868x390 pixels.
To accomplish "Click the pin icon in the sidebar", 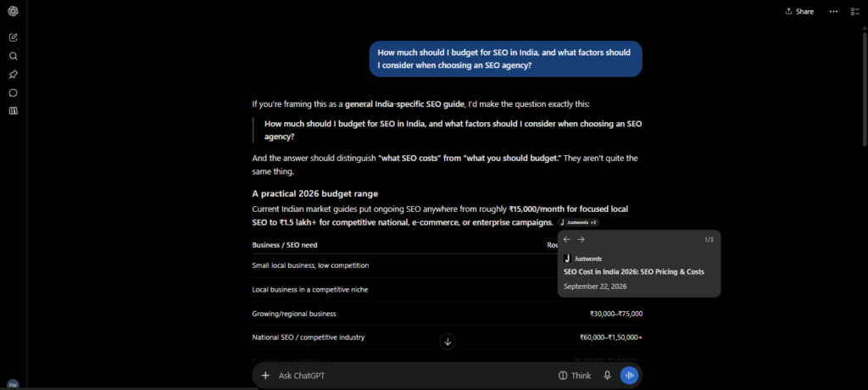I will point(14,75).
